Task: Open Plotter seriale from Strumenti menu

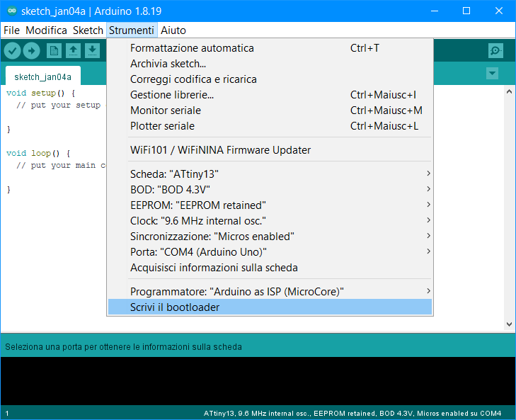Action: pos(162,126)
